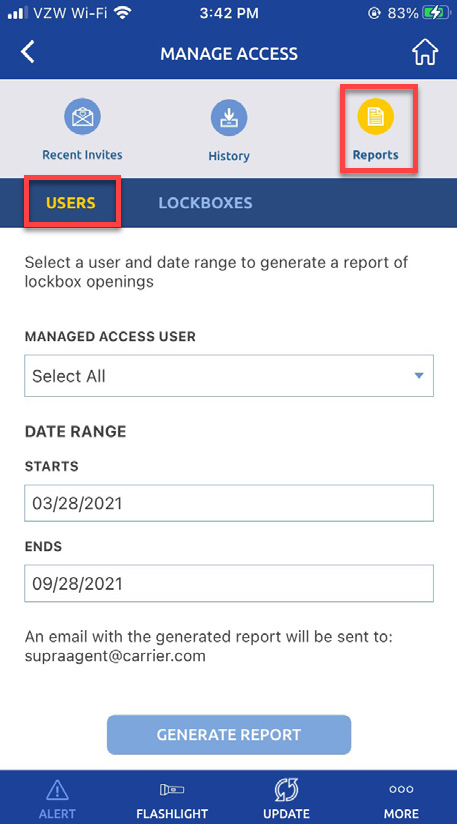Open the Starts date field
This screenshot has width=457, height=824.
coord(229,503)
